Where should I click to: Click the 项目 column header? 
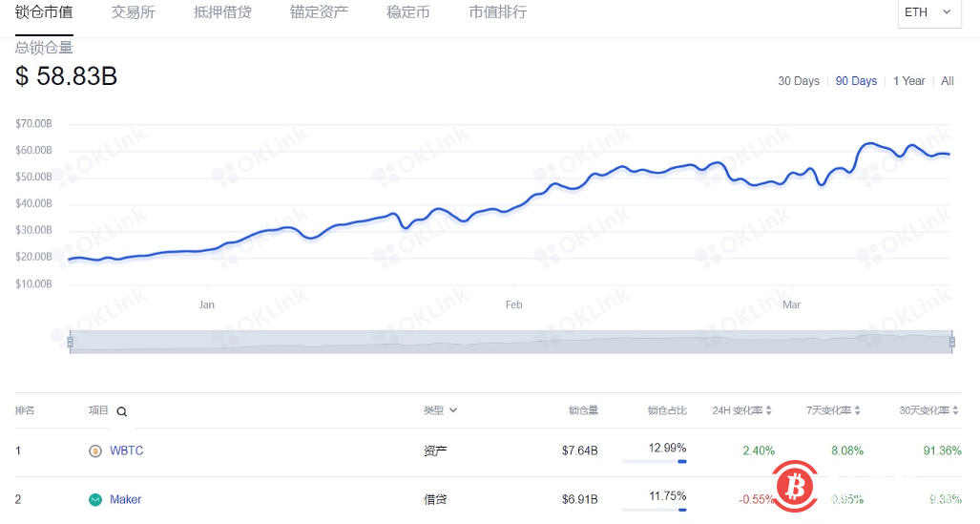click(98, 410)
